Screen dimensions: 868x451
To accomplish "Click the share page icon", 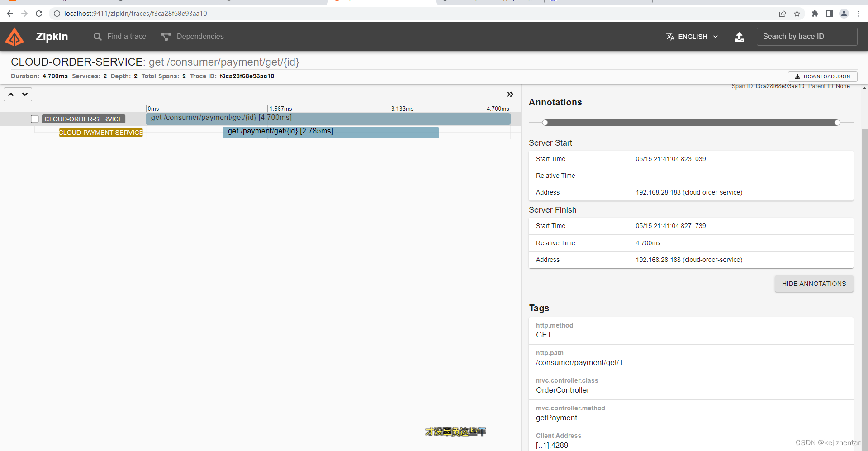I will click(x=782, y=14).
